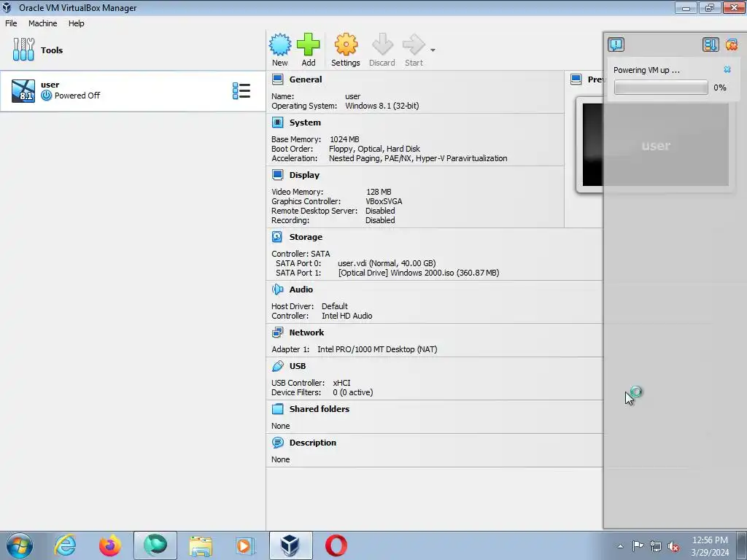Viewport: 747px width, 560px height.
Task: Open the Shared folders heading link
Action: (x=320, y=408)
